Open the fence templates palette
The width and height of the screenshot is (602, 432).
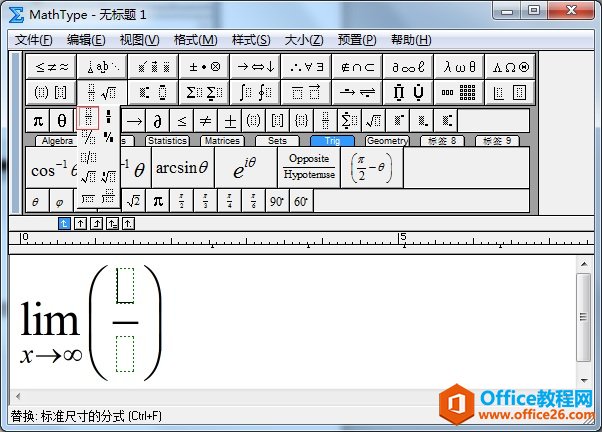coord(51,92)
